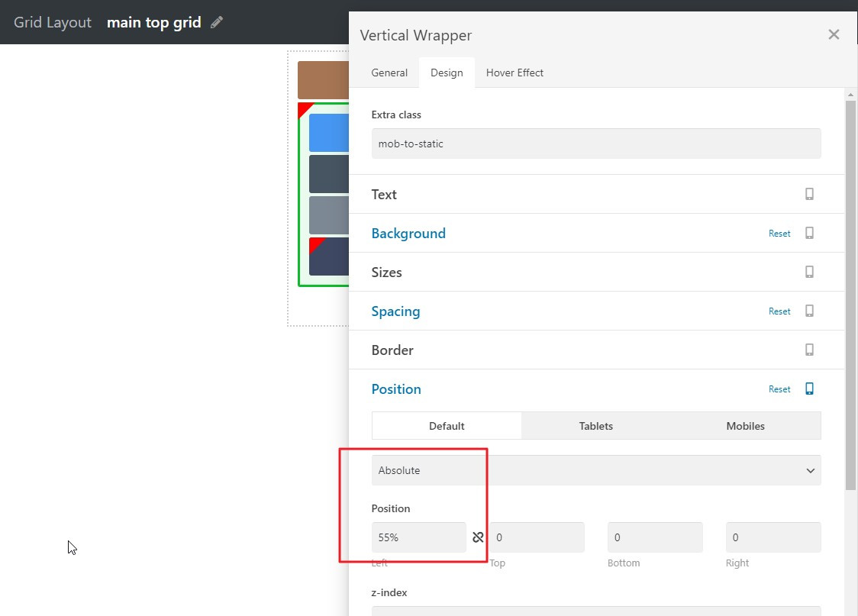858x616 pixels.
Task: Select the gray element in wrapper
Action: point(328,215)
